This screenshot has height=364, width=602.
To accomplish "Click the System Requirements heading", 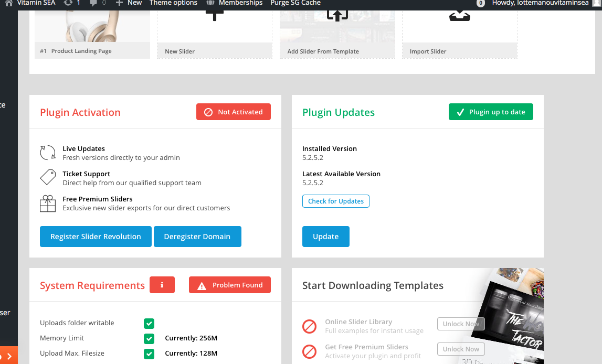I will pos(92,286).
